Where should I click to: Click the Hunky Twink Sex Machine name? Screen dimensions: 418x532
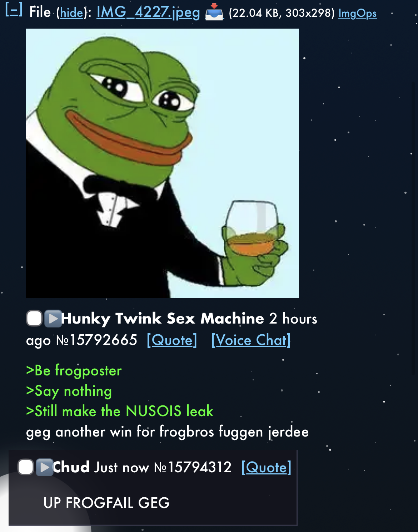tap(163, 318)
